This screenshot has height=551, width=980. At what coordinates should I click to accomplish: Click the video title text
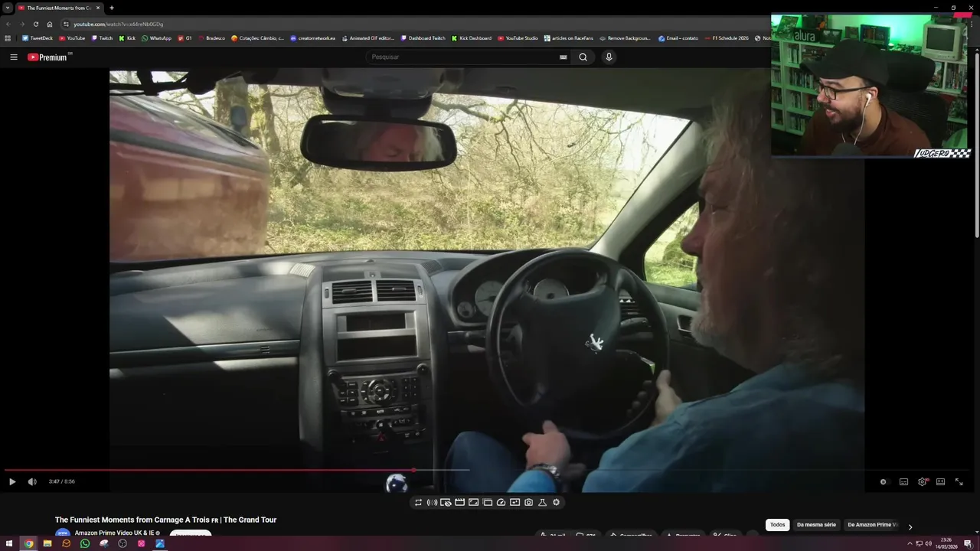[165, 520]
